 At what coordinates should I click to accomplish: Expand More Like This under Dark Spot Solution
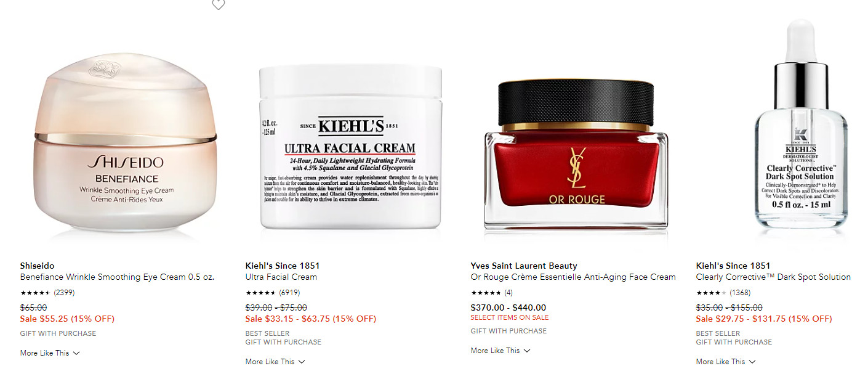[726, 362]
